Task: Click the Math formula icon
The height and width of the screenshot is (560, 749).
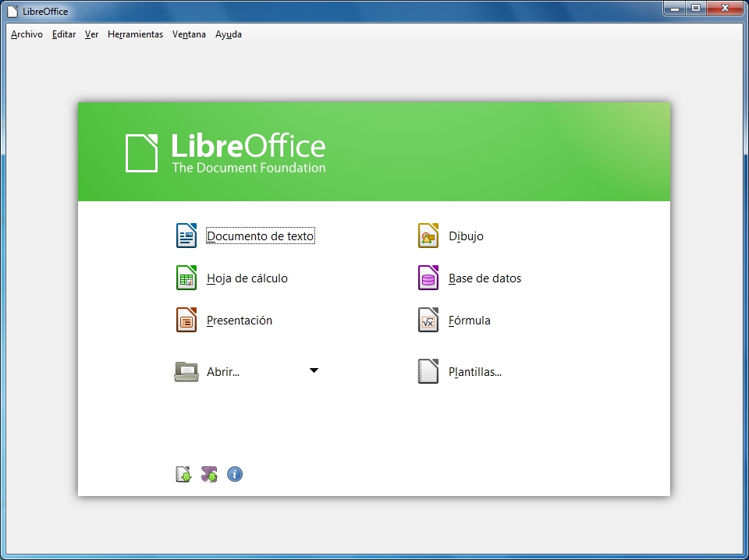Action: point(428,319)
